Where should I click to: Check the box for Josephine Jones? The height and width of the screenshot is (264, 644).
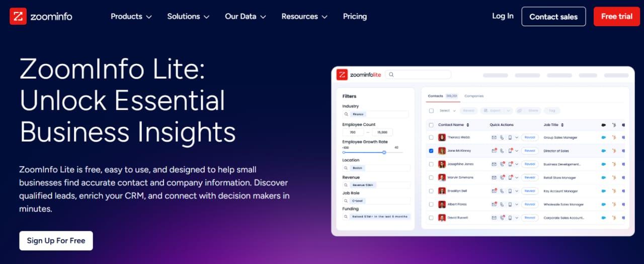(x=431, y=164)
